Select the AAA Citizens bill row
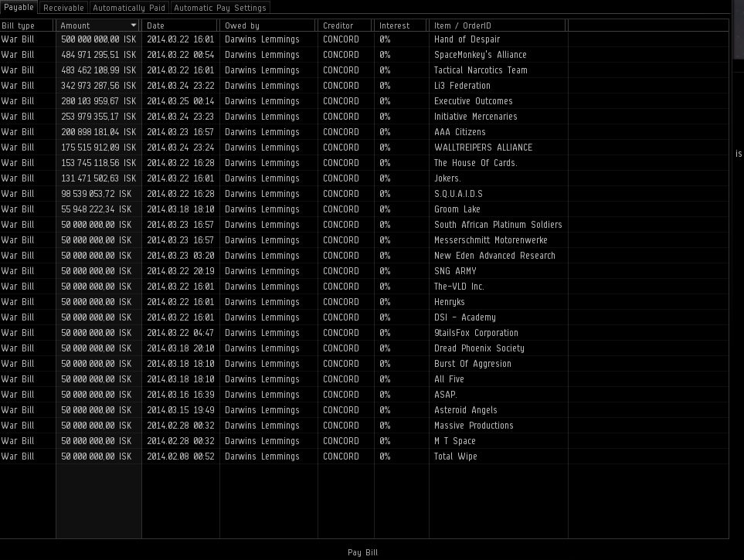This screenshot has height=560, width=744. [x=365, y=132]
